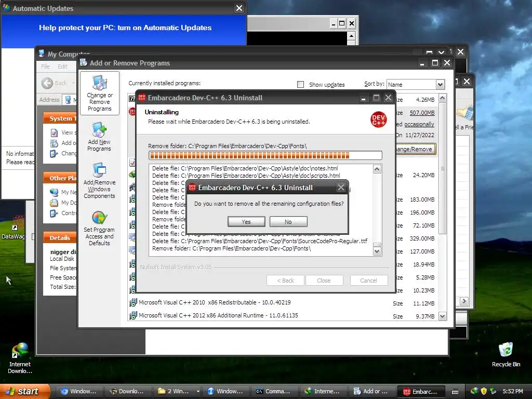This screenshot has width=532, height=399.
Task: Click the Back button in the uninstaller
Action: pyautogui.click(x=286, y=281)
